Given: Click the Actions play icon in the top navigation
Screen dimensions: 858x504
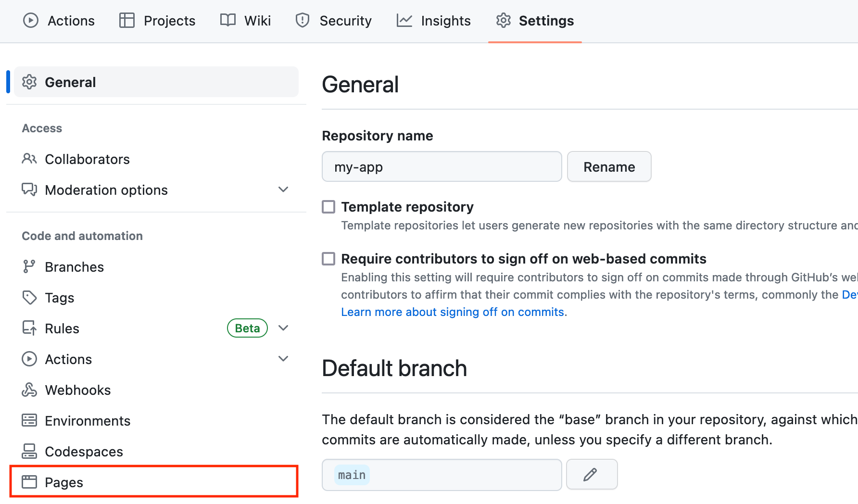Looking at the screenshot, I should pyautogui.click(x=30, y=20).
